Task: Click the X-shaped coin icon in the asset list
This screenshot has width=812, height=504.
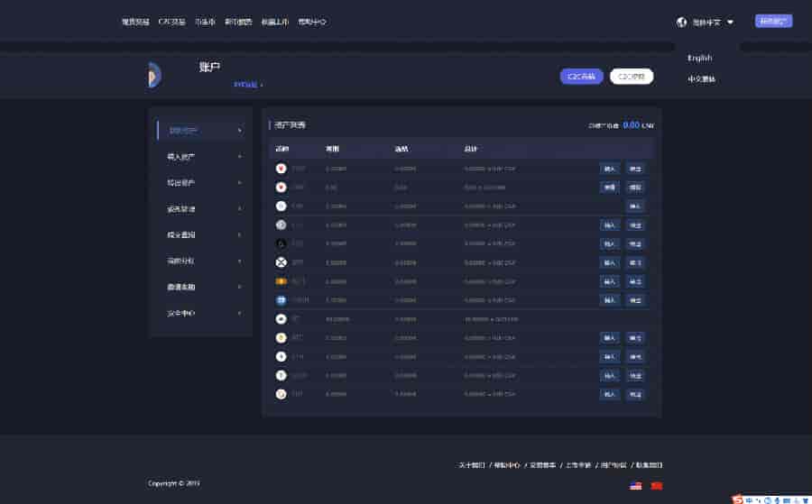Action: coord(281,262)
